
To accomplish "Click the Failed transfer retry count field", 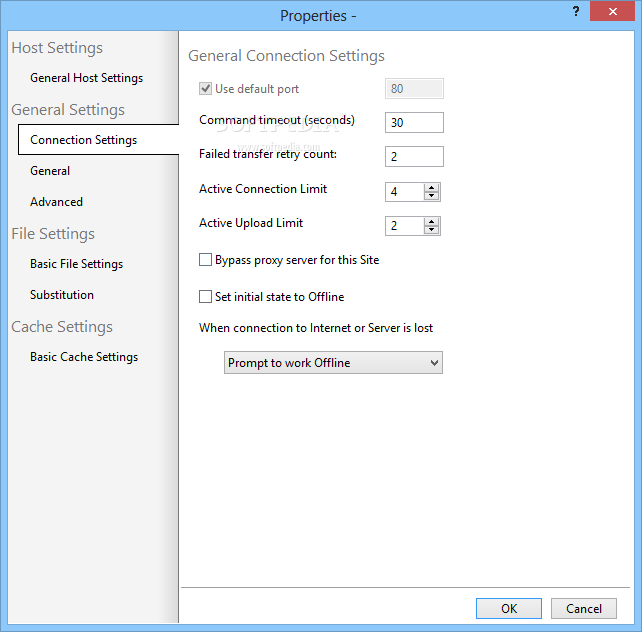I will tap(414, 156).
